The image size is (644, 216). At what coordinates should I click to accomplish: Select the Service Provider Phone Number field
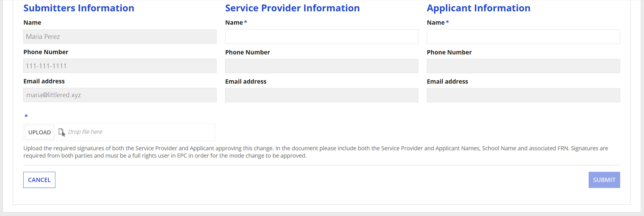322,66
